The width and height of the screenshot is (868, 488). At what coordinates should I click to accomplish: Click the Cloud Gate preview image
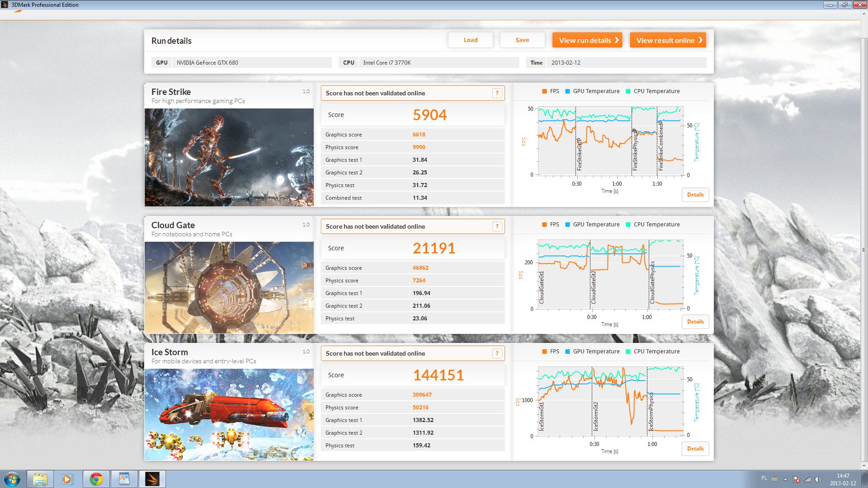pyautogui.click(x=229, y=287)
